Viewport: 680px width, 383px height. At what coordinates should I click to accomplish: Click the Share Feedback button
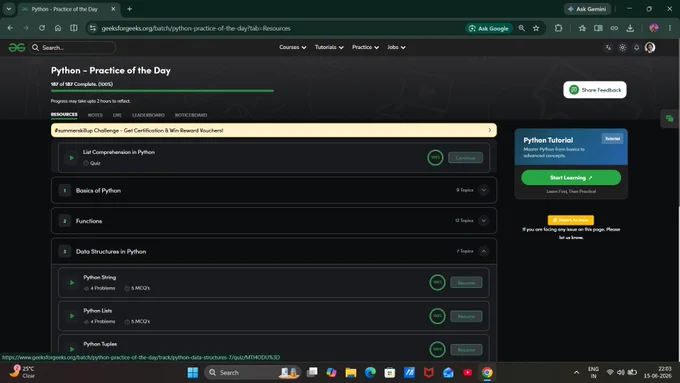595,90
